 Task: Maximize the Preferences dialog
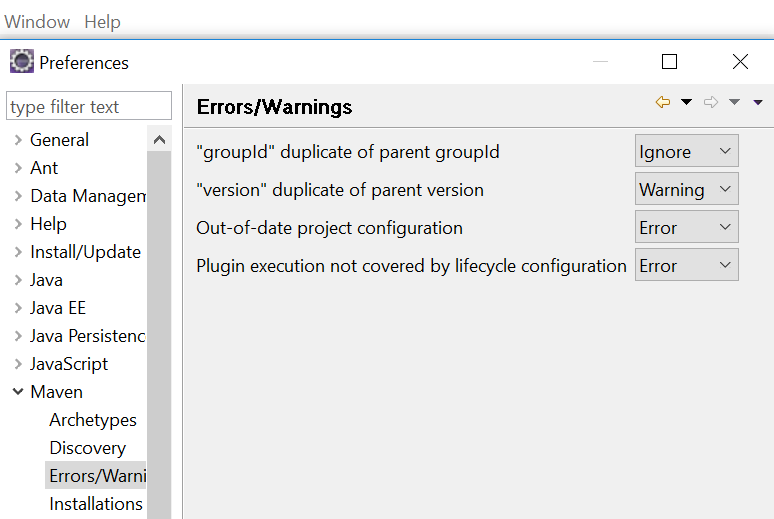[x=669, y=62]
